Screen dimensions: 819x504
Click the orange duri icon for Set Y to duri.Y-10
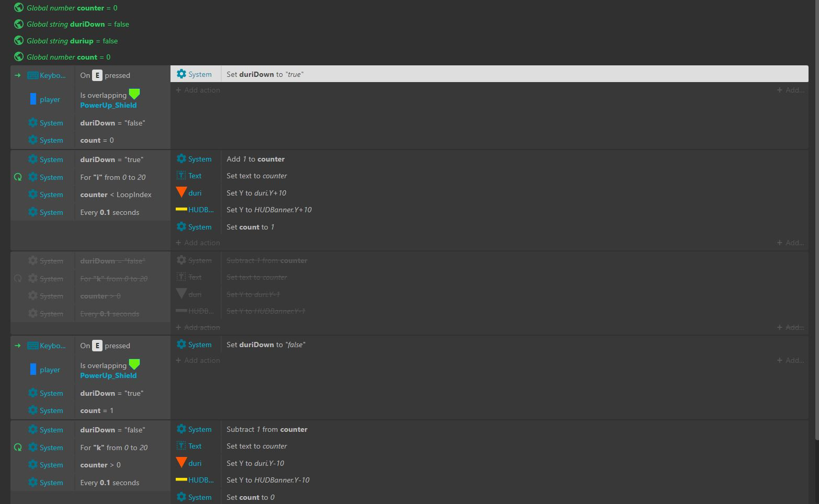(181, 463)
